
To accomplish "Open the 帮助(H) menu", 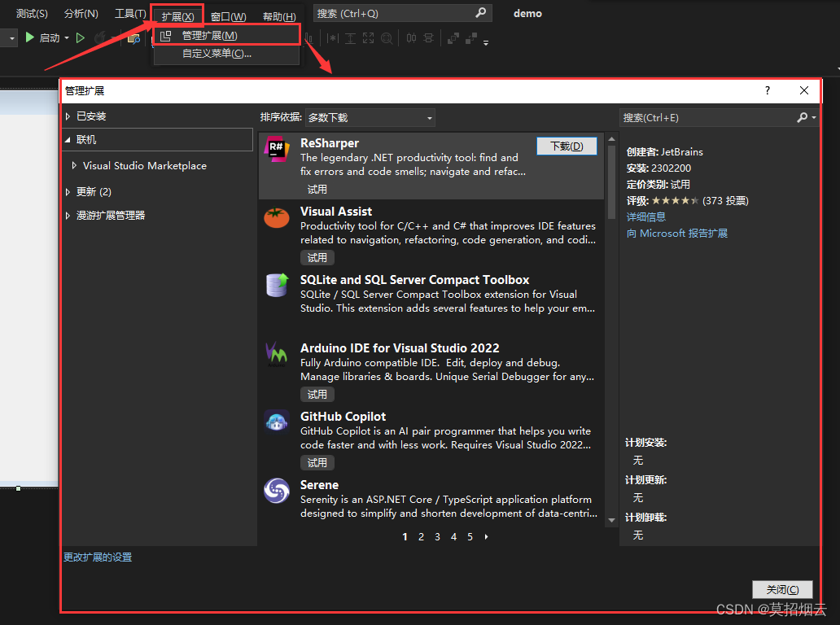I will [x=279, y=16].
